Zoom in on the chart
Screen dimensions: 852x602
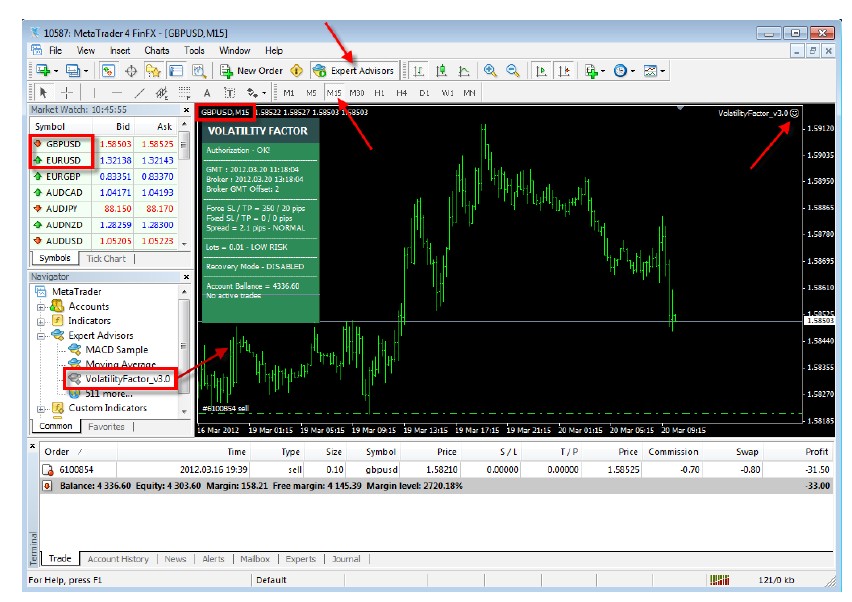pos(490,71)
